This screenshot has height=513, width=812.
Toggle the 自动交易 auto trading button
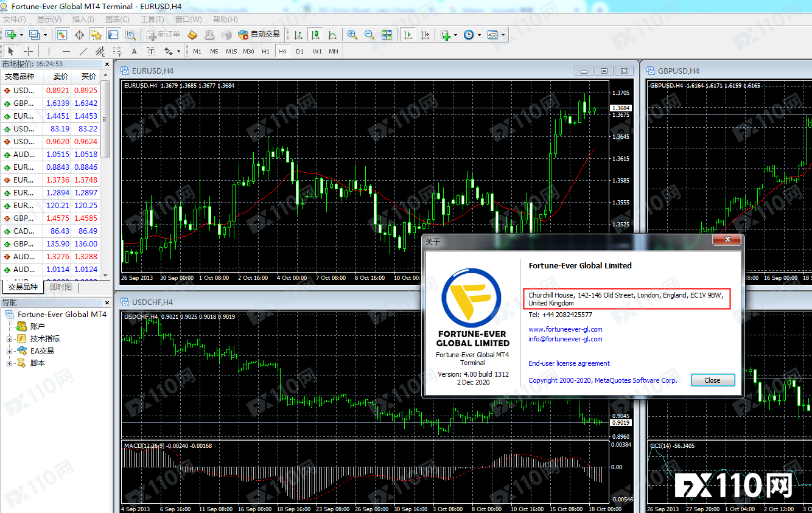[x=259, y=35]
